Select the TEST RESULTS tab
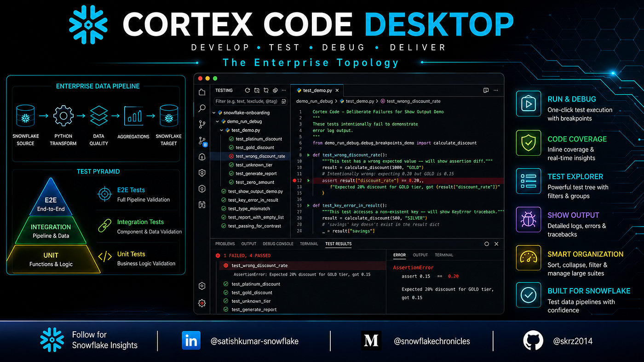This screenshot has height=362, width=644. (x=338, y=244)
